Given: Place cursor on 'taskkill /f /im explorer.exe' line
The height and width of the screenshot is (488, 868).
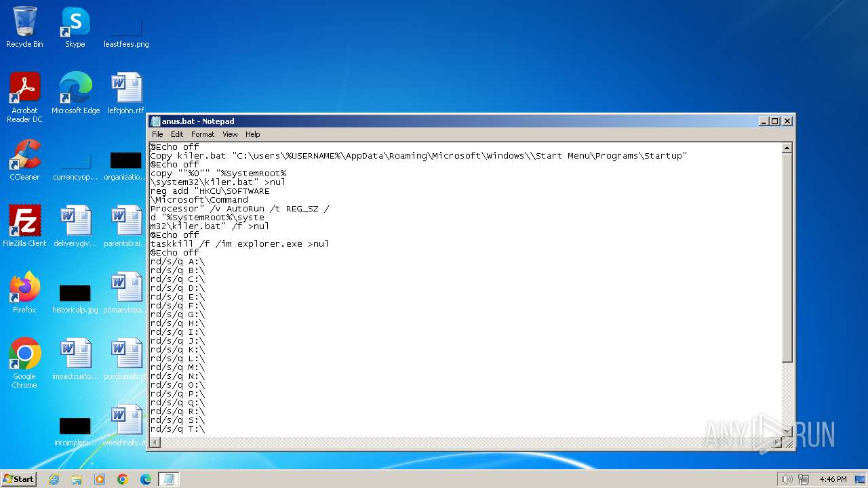Looking at the screenshot, I should [239, 244].
